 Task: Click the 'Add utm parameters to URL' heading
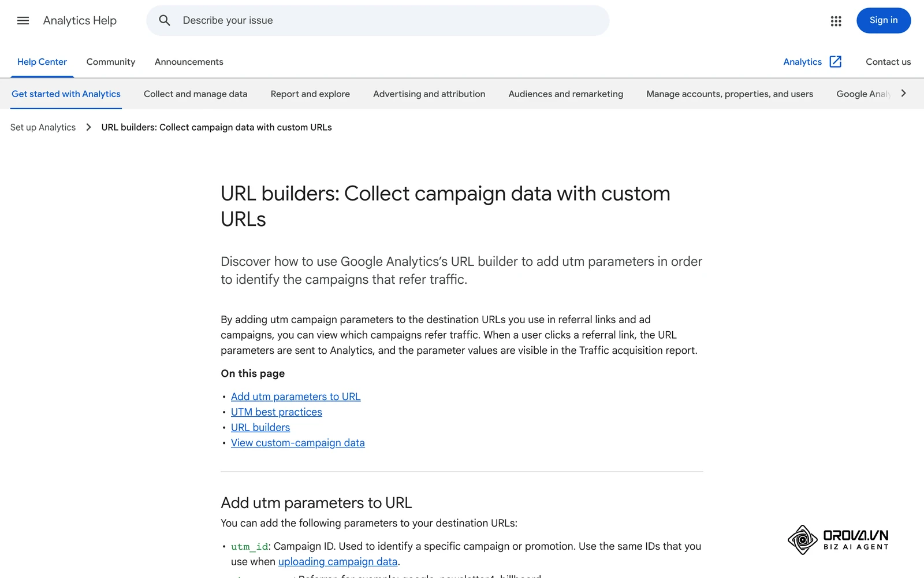(x=316, y=503)
